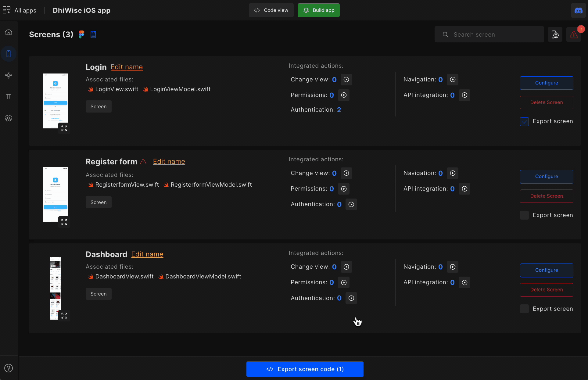The width and height of the screenshot is (588, 380).
Task: Delete the Login screen
Action: point(547,102)
